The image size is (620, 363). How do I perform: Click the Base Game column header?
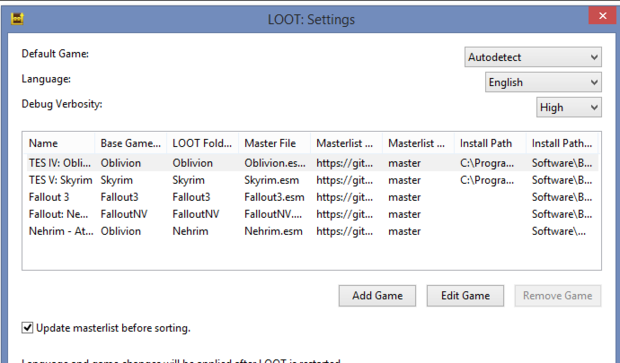(130, 143)
